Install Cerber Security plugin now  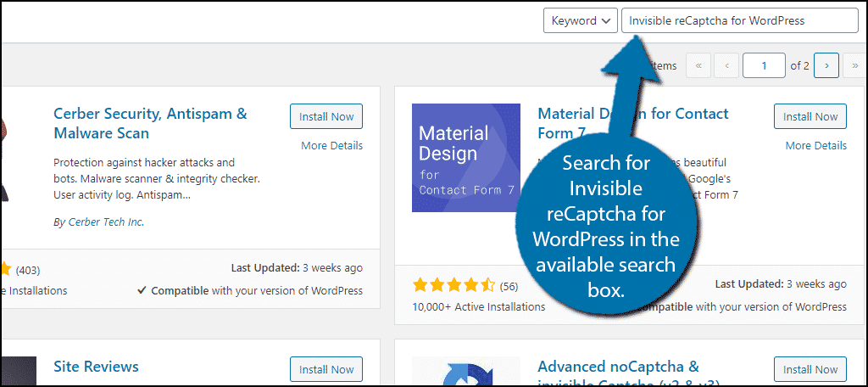pyautogui.click(x=326, y=116)
